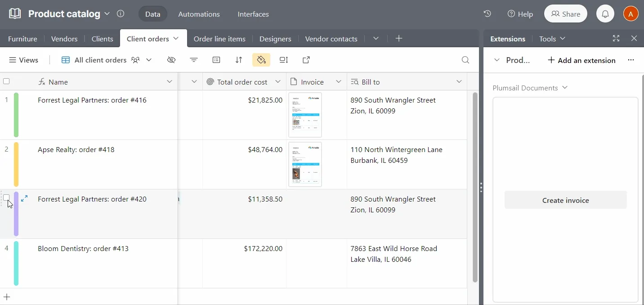Switch to Automations tab
This screenshot has height=305, width=644.
click(x=199, y=14)
